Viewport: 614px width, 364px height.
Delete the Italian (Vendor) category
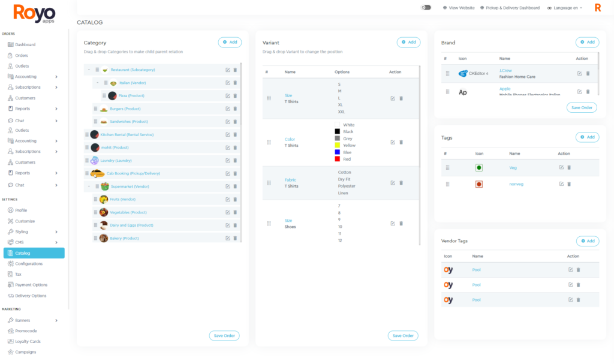235,83
